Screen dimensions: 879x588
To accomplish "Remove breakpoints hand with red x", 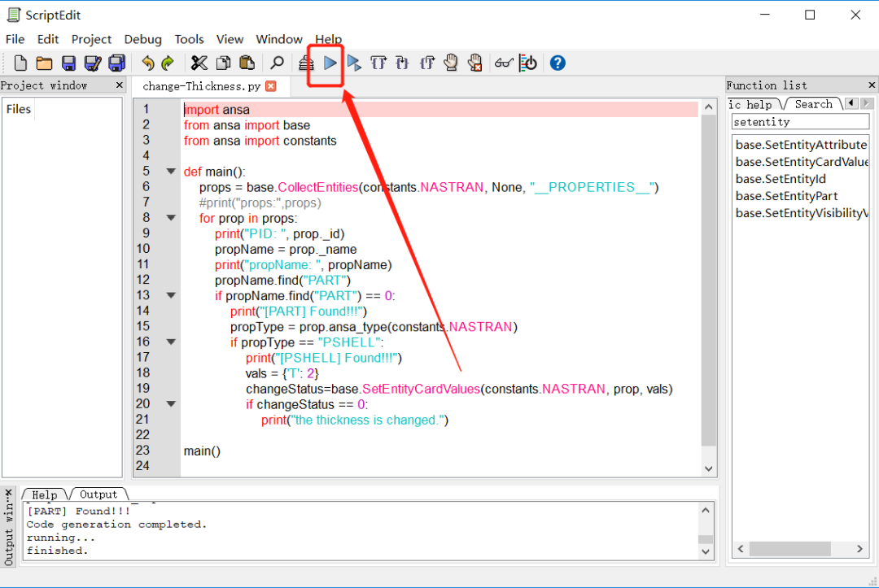I will point(474,63).
